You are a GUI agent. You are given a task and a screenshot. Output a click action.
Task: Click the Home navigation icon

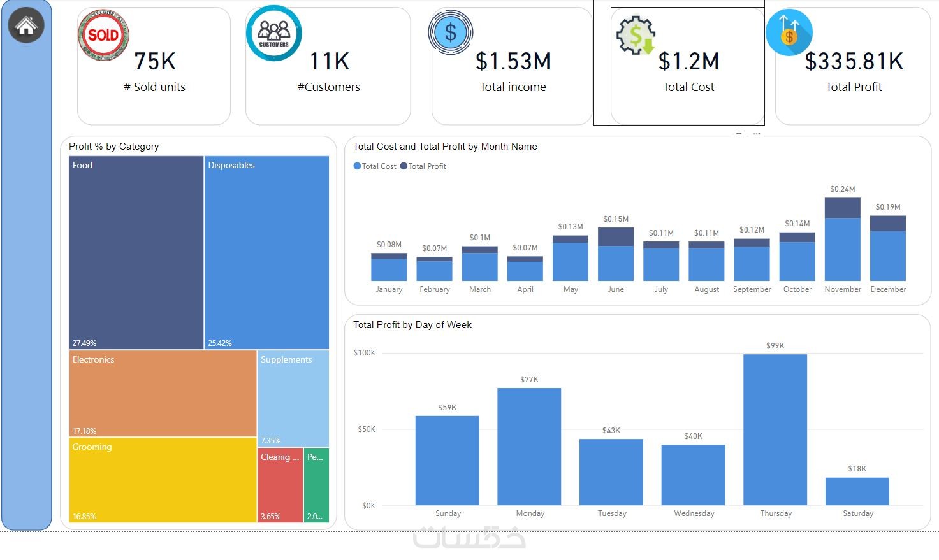pos(26,25)
